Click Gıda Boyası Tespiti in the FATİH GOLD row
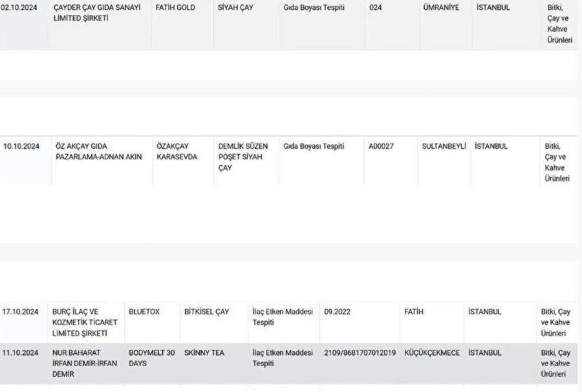Screen dimensions: 582x392 pyautogui.click(x=314, y=7)
